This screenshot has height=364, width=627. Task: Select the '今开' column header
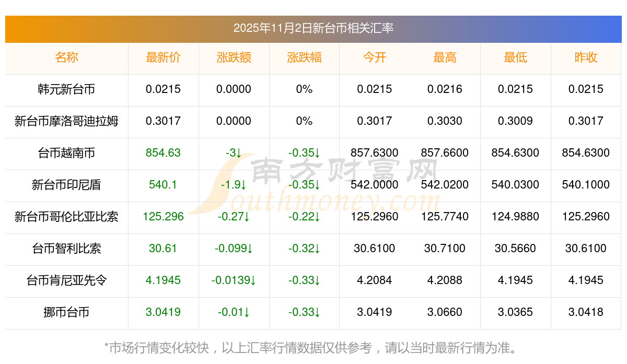pos(375,58)
